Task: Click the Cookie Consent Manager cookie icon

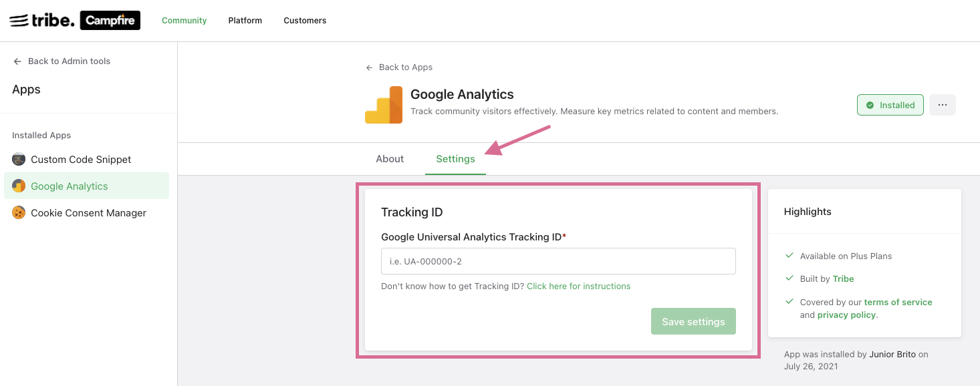Action: click(19, 212)
